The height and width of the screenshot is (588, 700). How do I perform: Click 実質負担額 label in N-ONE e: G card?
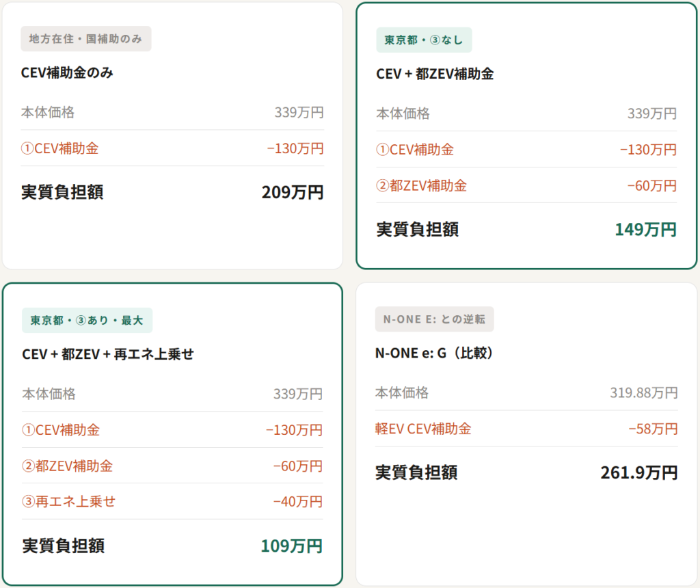pos(416,472)
